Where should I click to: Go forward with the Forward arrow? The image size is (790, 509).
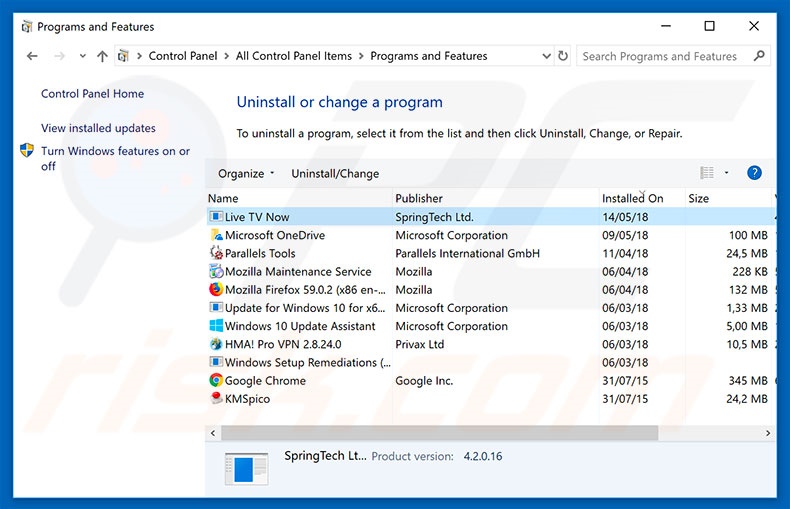(59, 56)
